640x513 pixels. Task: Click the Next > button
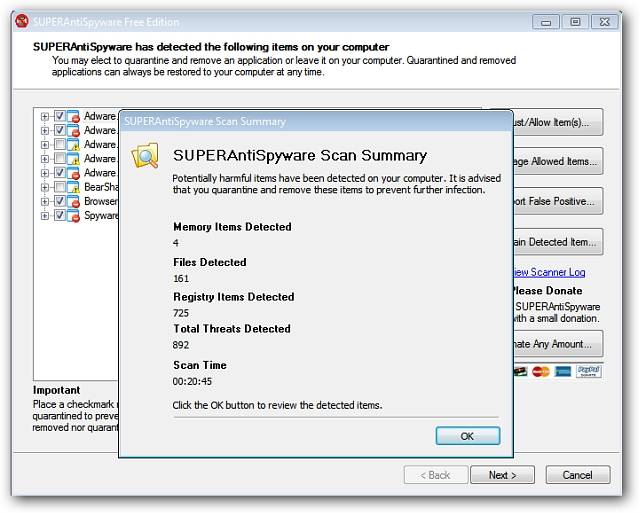[502, 475]
